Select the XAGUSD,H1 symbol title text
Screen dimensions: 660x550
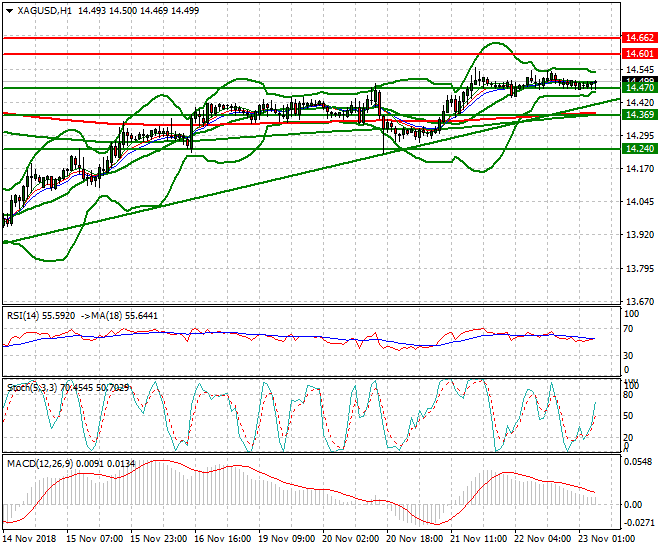pos(44,11)
